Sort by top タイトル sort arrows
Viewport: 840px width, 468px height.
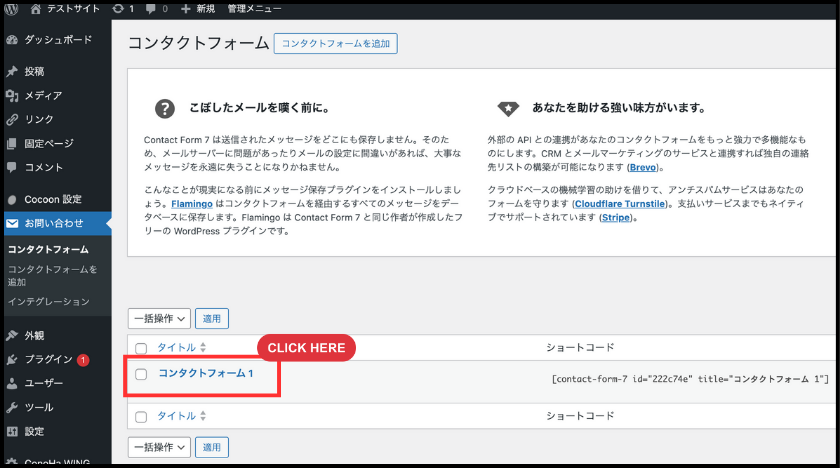tap(203, 347)
